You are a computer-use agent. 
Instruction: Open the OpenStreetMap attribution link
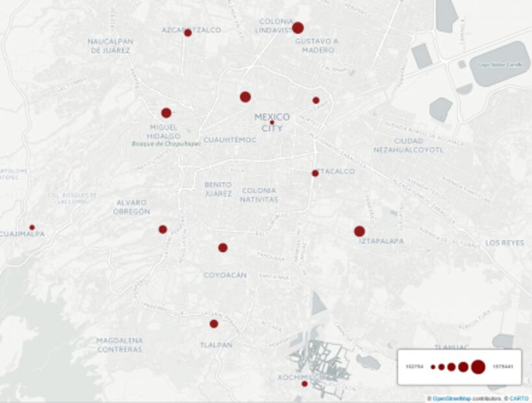(x=451, y=398)
